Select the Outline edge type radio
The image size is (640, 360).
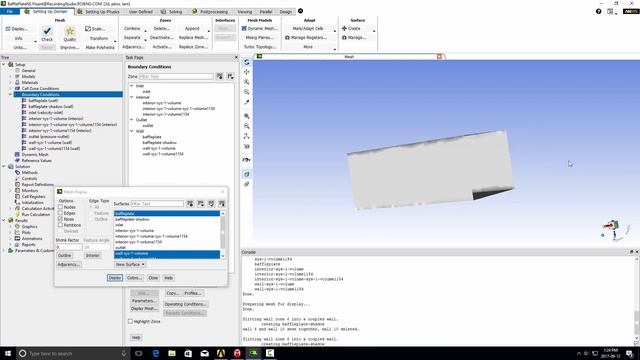[x=91, y=219]
